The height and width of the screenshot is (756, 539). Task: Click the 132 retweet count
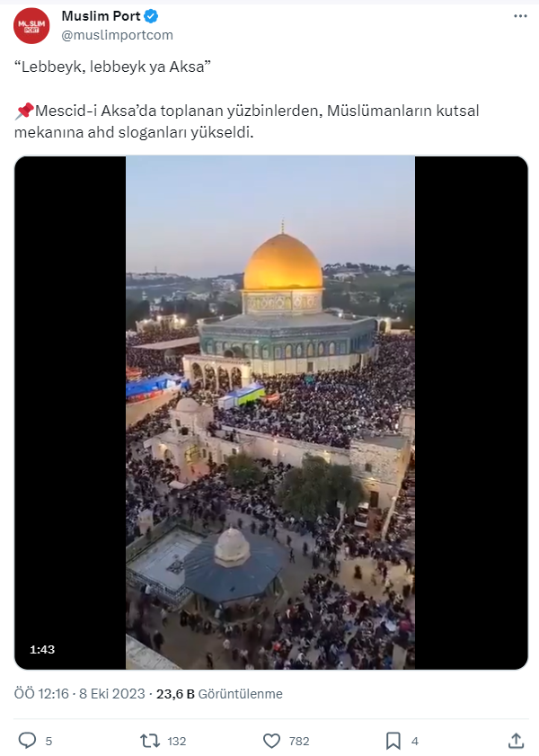pos(177,741)
